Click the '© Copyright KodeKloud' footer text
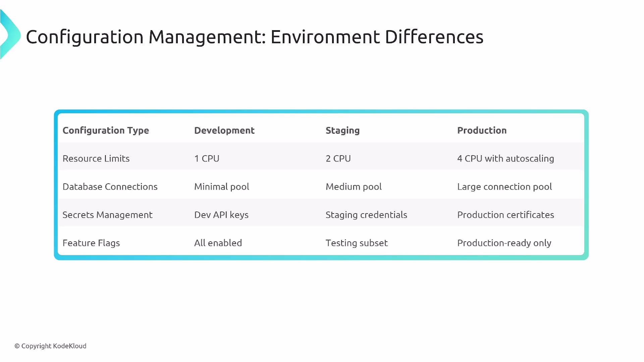 click(x=50, y=346)
